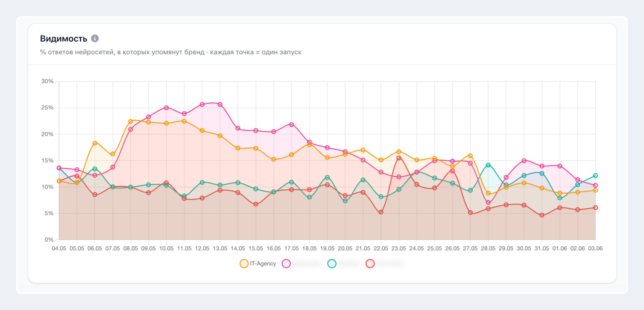Toggle the pink series legend circle
This screenshot has height=310, width=644.
click(286, 264)
